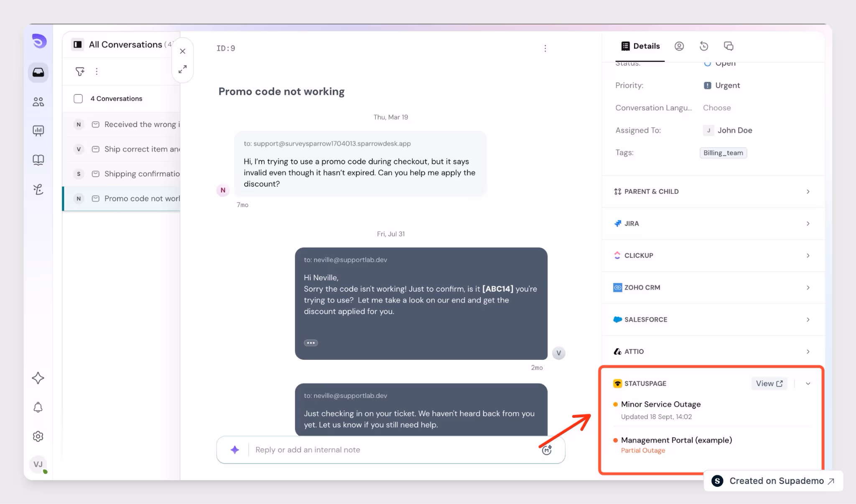Open the ticket three-dot options menu
Viewport: 856px width, 504px height.
pyautogui.click(x=545, y=48)
